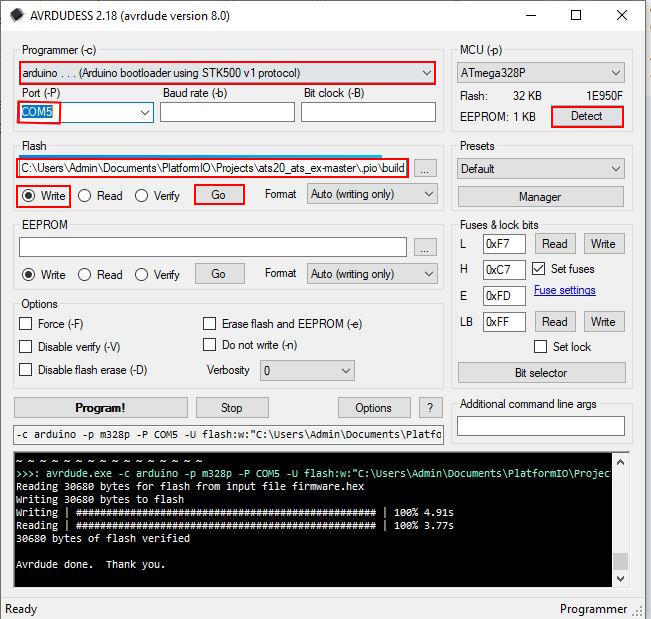The height and width of the screenshot is (619, 651).
Task: Write the lock bits with LB Write
Action: (604, 322)
